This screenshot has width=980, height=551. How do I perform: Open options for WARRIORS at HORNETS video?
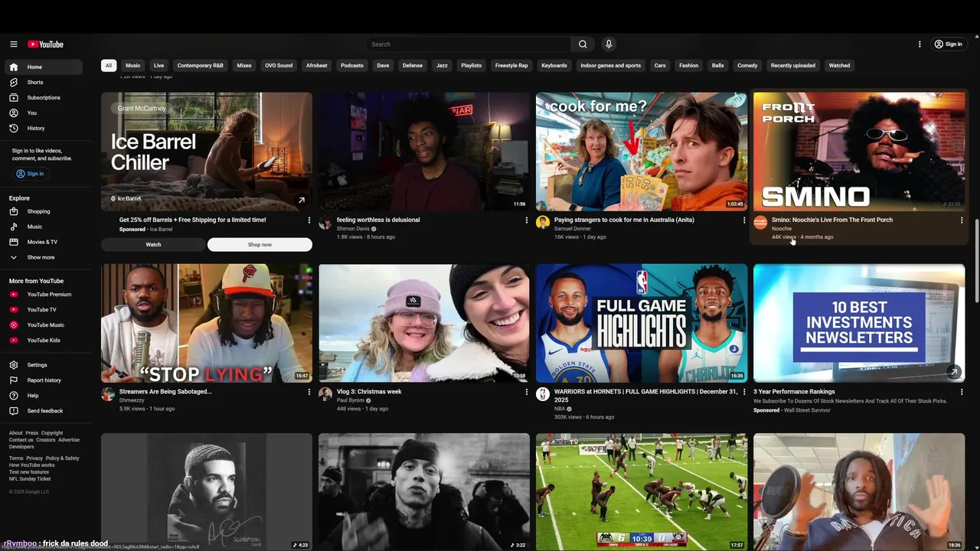(744, 392)
